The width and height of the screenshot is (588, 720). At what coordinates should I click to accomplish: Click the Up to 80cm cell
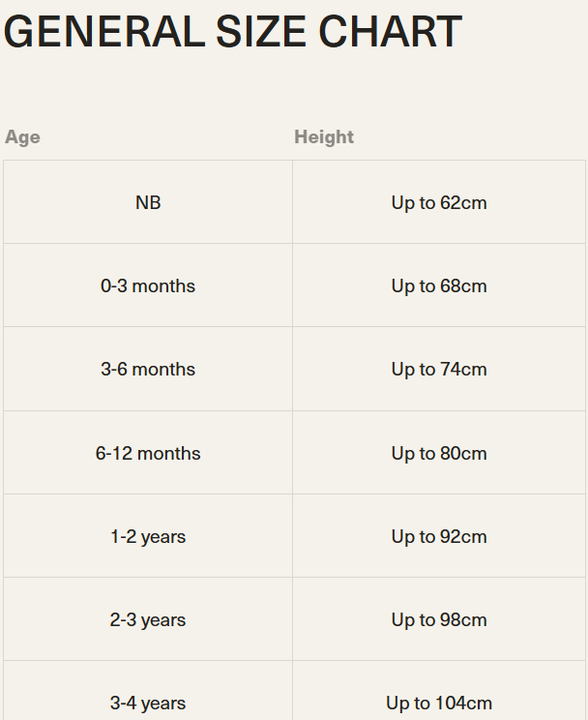[x=439, y=454]
